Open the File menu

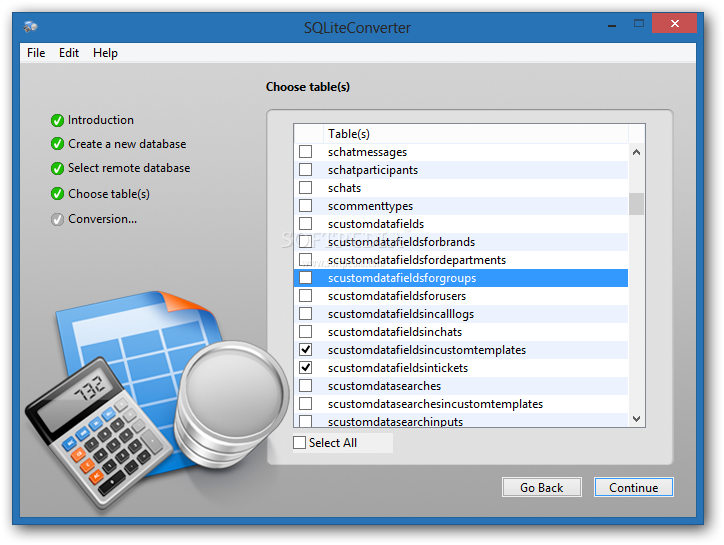pos(36,53)
